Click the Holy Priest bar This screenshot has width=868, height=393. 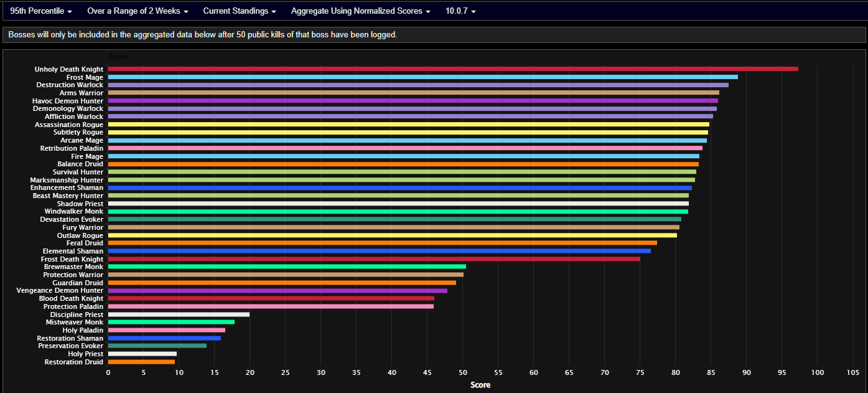pyautogui.click(x=142, y=354)
